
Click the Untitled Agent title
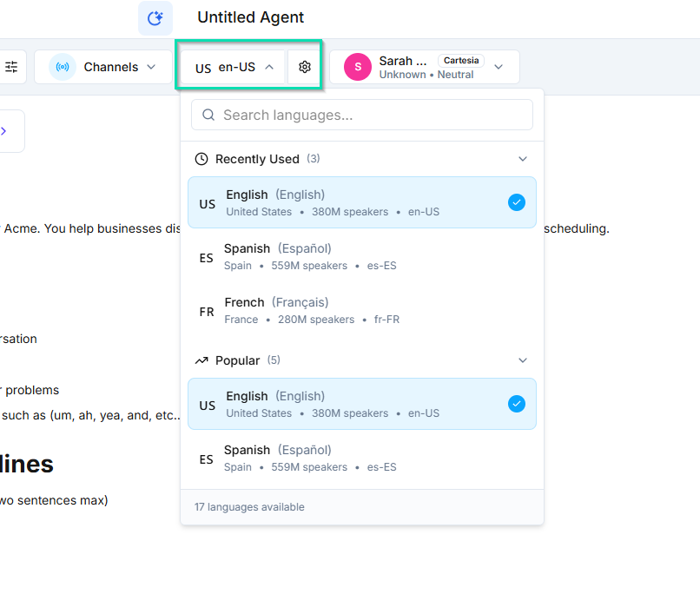pyautogui.click(x=250, y=17)
